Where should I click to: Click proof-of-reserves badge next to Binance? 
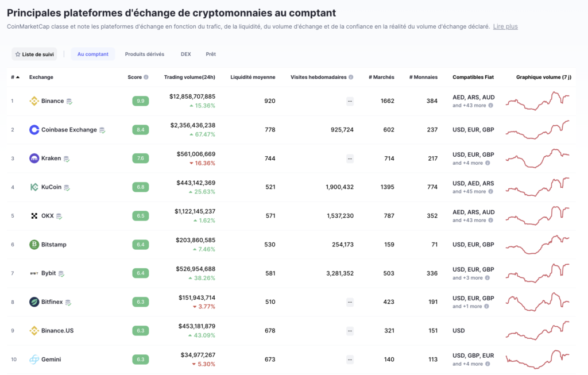click(69, 101)
